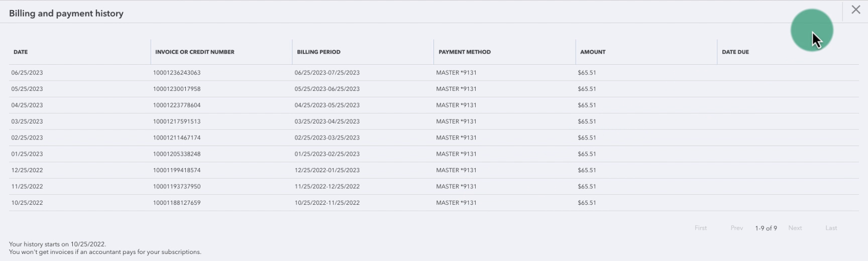Screen dimensions: 868x261
Task: Go to Last page of results
Action: (831, 228)
